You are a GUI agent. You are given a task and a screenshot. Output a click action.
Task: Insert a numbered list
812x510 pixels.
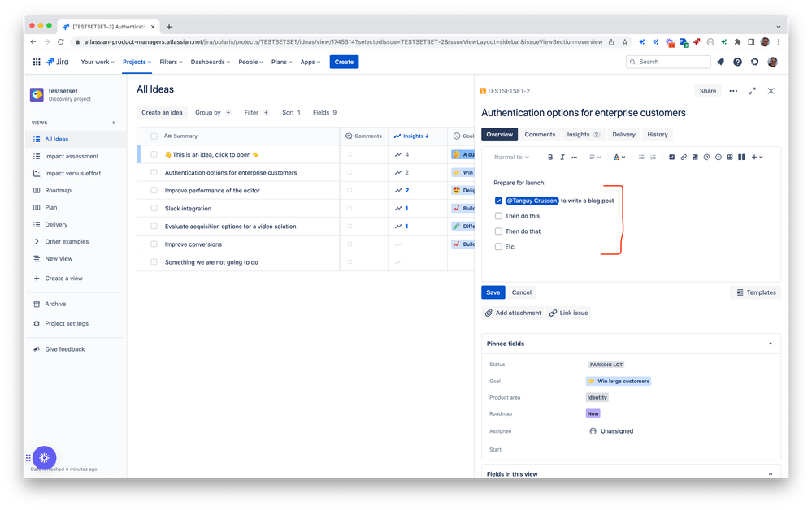(653, 158)
